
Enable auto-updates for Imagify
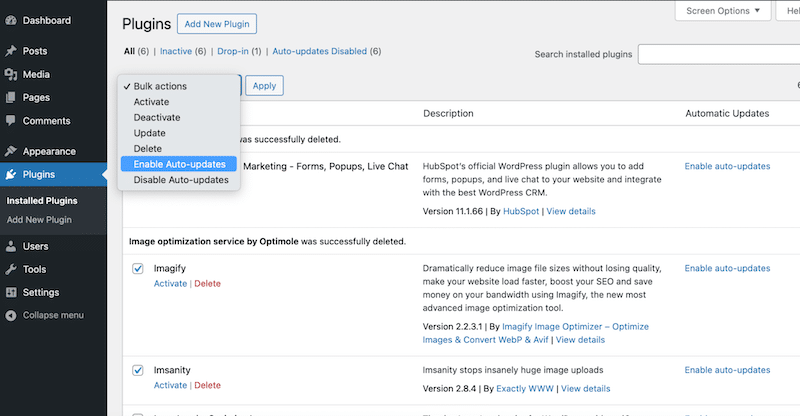click(x=728, y=268)
